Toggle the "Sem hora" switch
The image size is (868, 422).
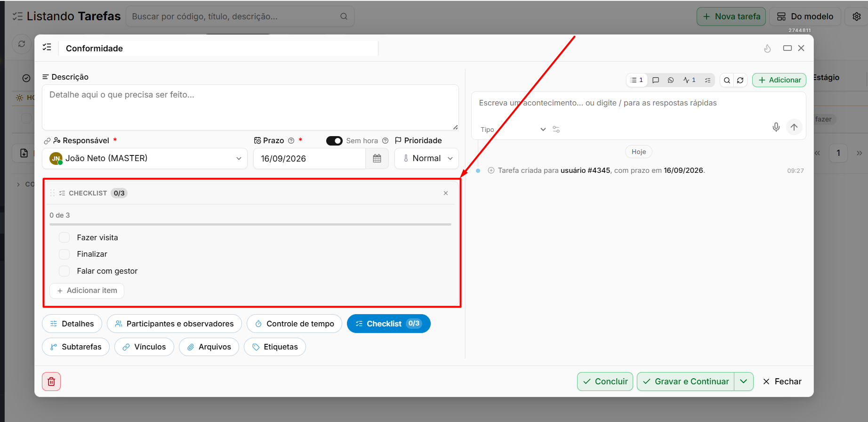tap(334, 141)
